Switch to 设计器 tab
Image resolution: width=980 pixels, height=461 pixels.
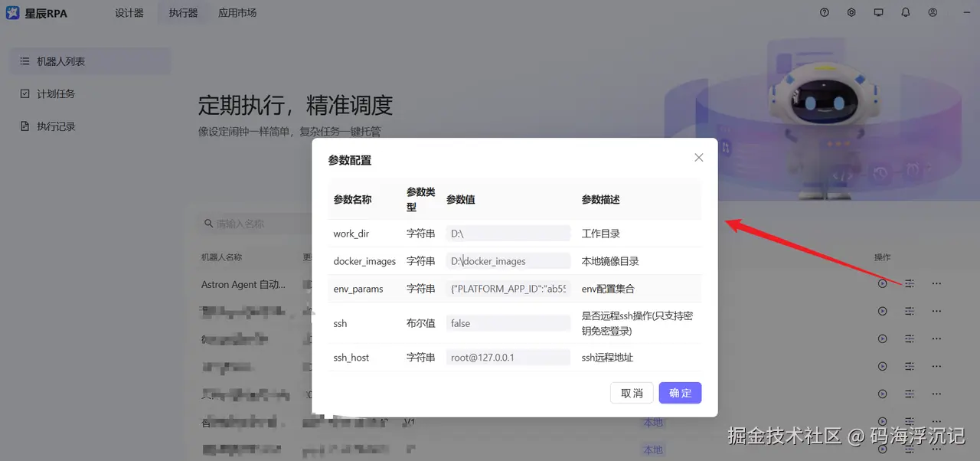[x=129, y=13]
